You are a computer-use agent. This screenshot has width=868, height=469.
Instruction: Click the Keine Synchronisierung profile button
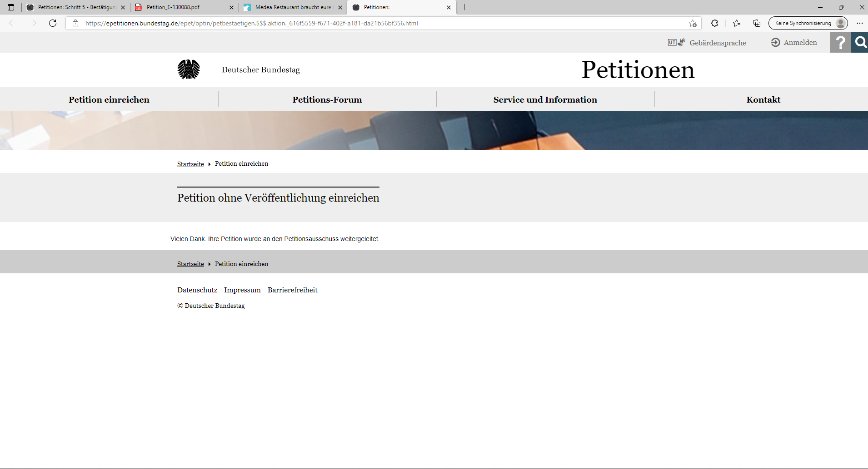(808, 23)
